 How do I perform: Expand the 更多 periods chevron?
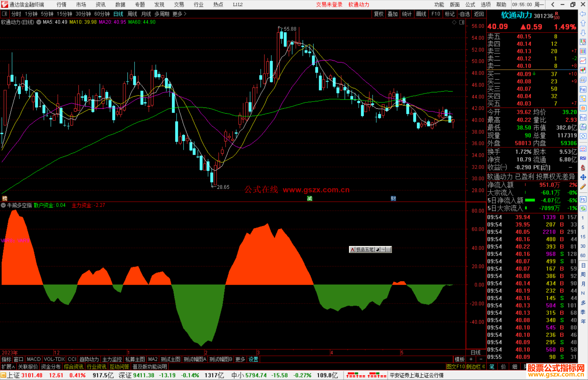[x=185, y=14]
